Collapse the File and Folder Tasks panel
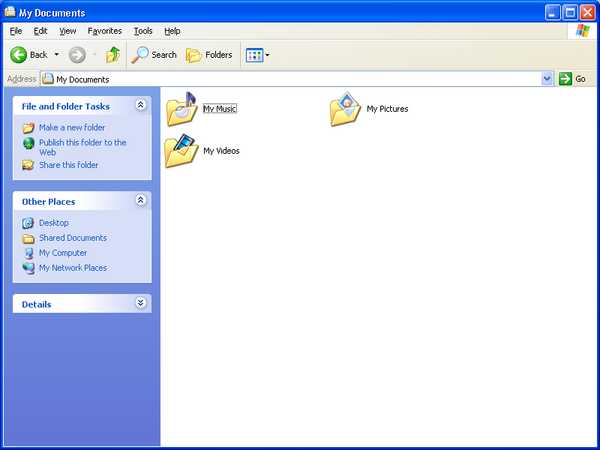Viewport: 600px width, 450px height. point(141,105)
